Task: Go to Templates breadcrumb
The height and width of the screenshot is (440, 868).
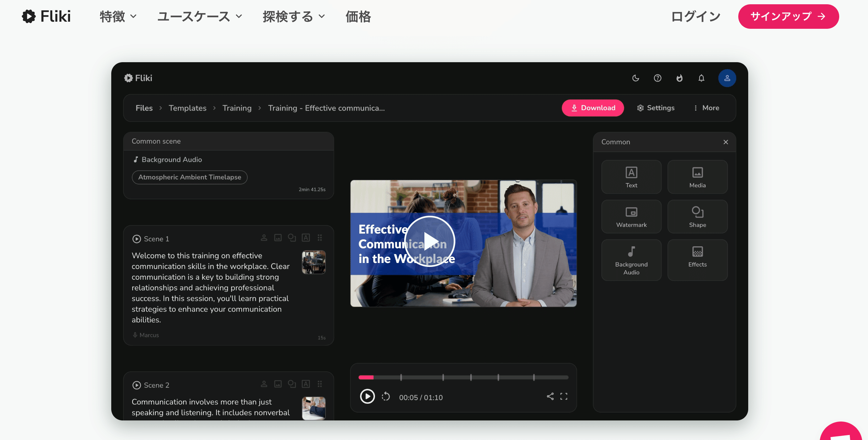Action: (187, 108)
